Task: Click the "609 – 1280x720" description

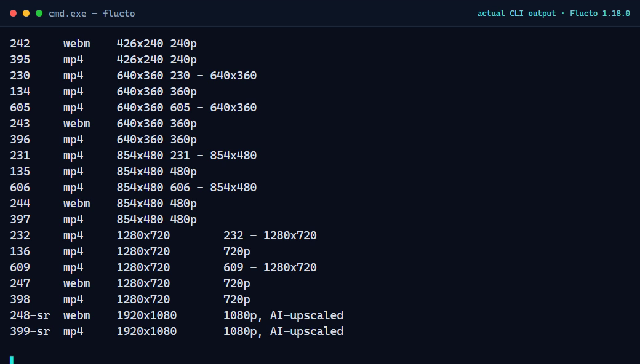Action: [x=270, y=267]
